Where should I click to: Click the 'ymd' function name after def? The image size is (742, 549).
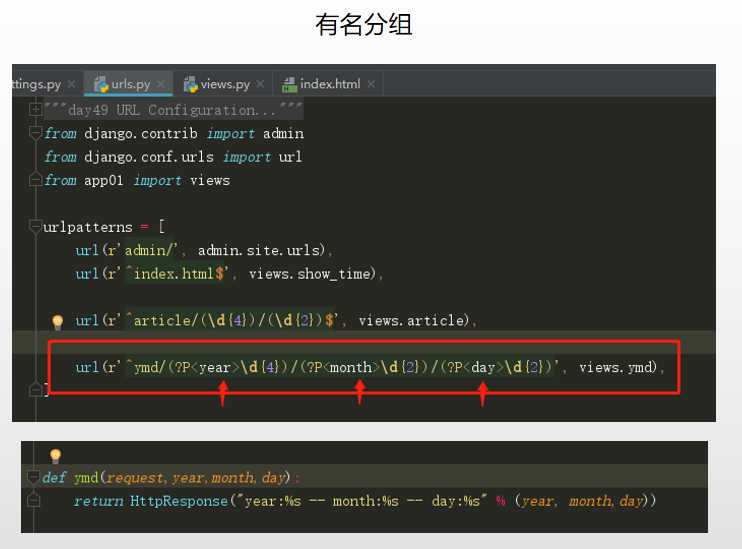86,478
